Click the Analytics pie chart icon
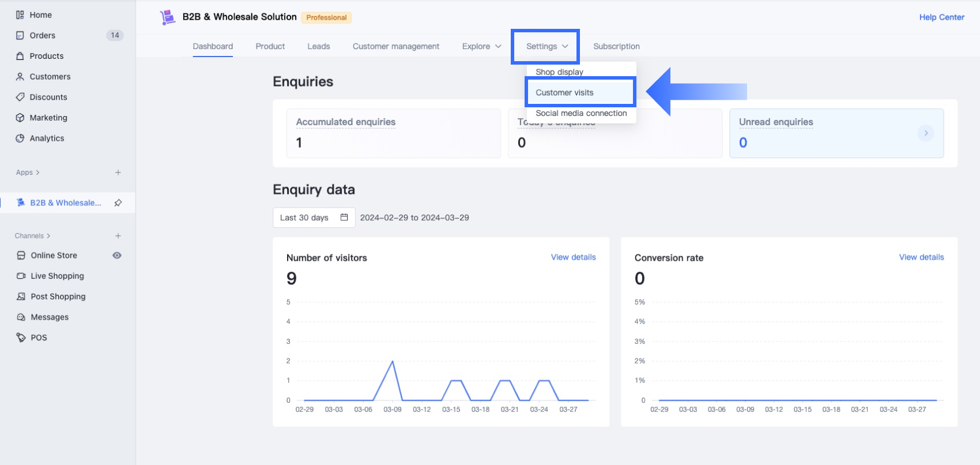The width and height of the screenshot is (980, 465). tap(20, 138)
